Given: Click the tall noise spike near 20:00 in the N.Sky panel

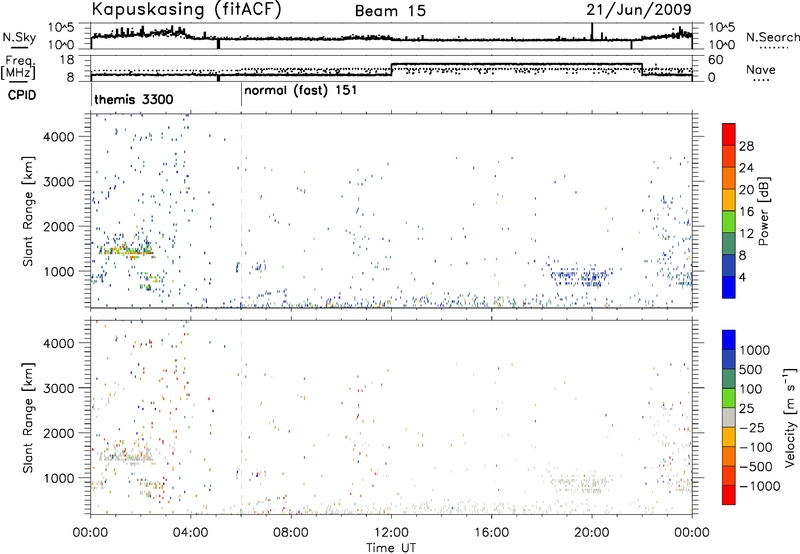Looking at the screenshot, I should tap(592, 31).
